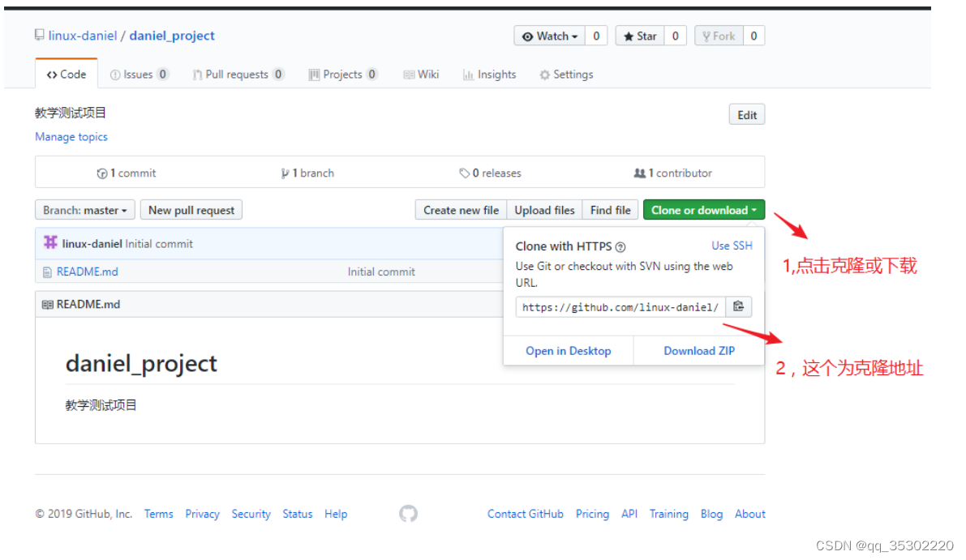View the 1 commit history
Viewport: 966px width, 560px height.
coord(127,173)
